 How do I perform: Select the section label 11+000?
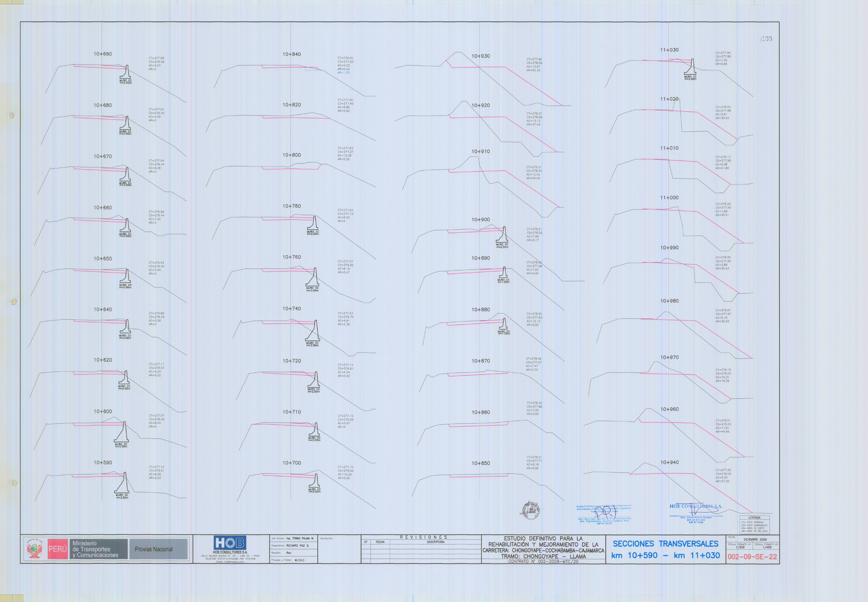point(669,198)
